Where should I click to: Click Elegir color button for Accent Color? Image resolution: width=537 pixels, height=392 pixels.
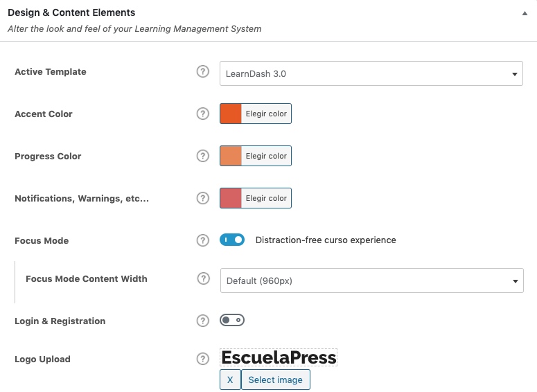[266, 114]
